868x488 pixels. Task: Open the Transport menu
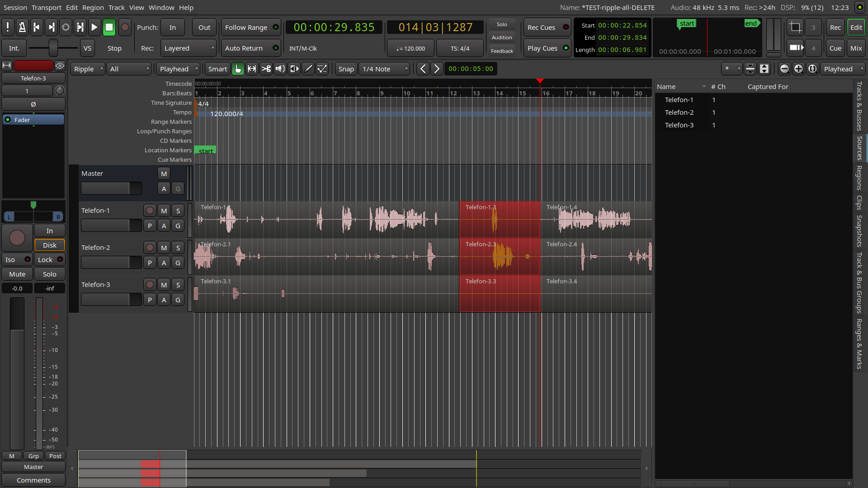tap(46, 7)
